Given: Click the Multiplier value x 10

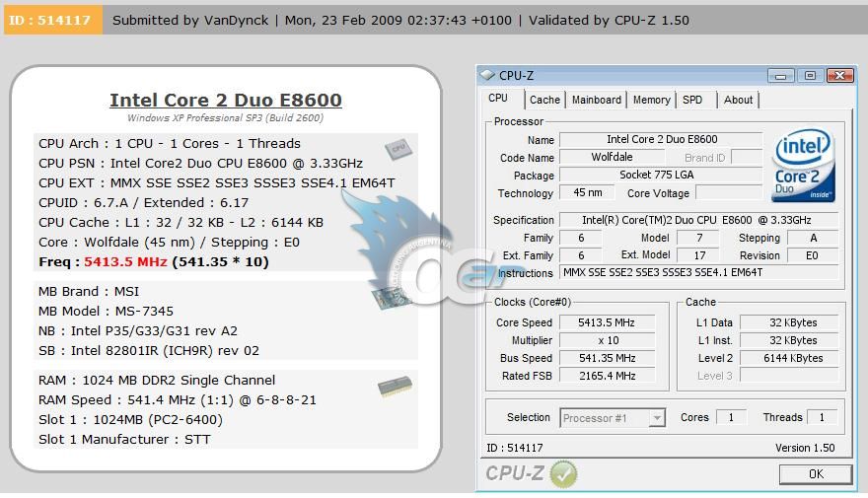Looking at the screenshot, I should click(x=608, y=340).
